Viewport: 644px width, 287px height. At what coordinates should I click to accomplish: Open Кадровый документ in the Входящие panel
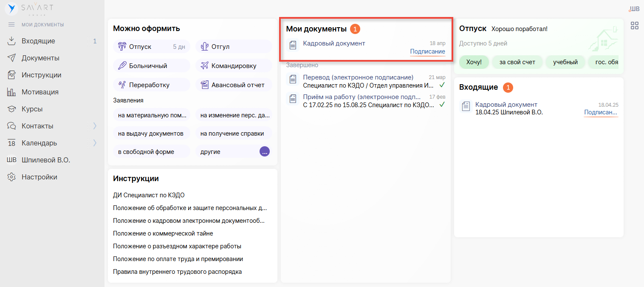coord(506,105)
